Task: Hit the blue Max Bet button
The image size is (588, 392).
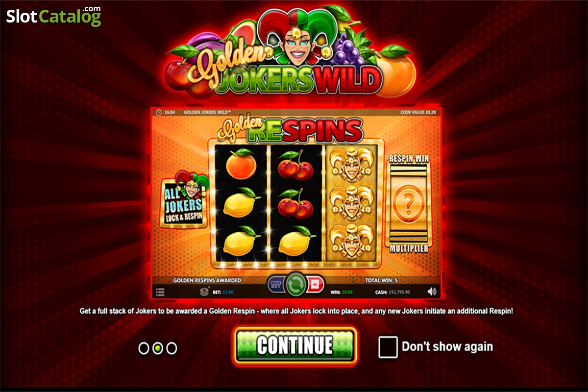Action: (276, 284)
